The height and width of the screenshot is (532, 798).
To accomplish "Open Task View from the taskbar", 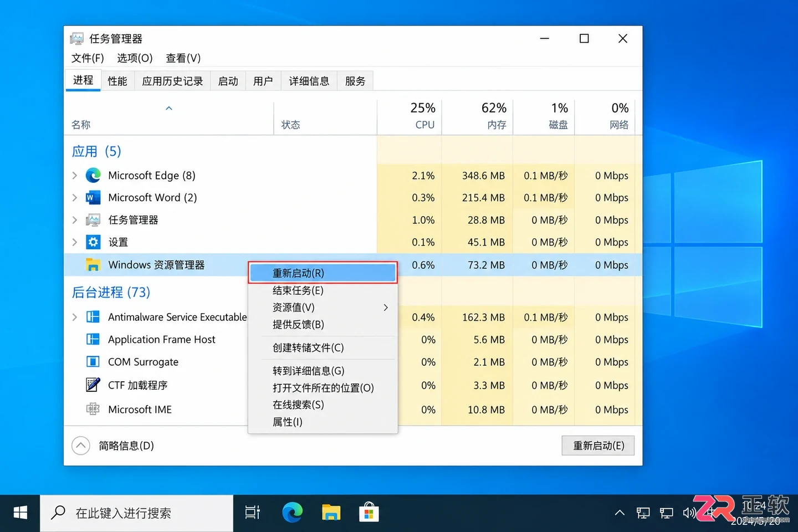I will (253, 513).
